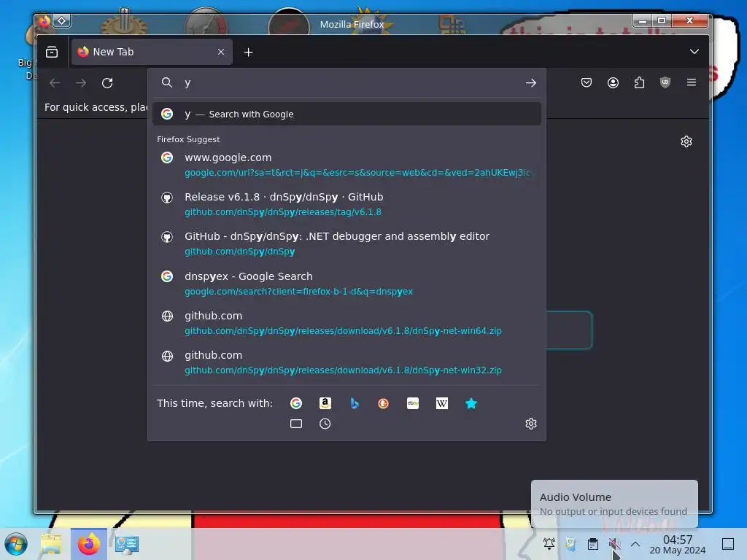Search in open Tabs icon
The width and height of the screenshot is (747, 560).
click(296, 424)
